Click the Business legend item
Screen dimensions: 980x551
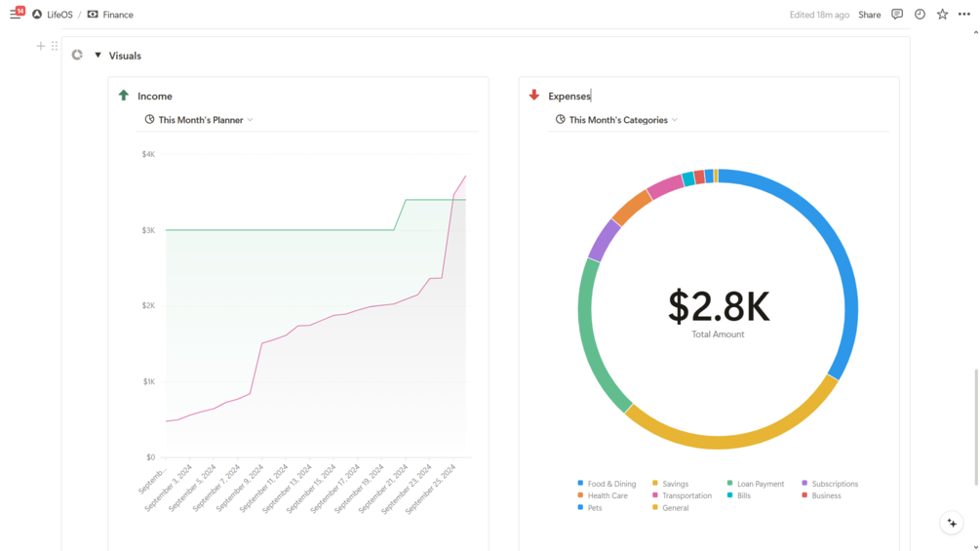click(x=821, y=495)
